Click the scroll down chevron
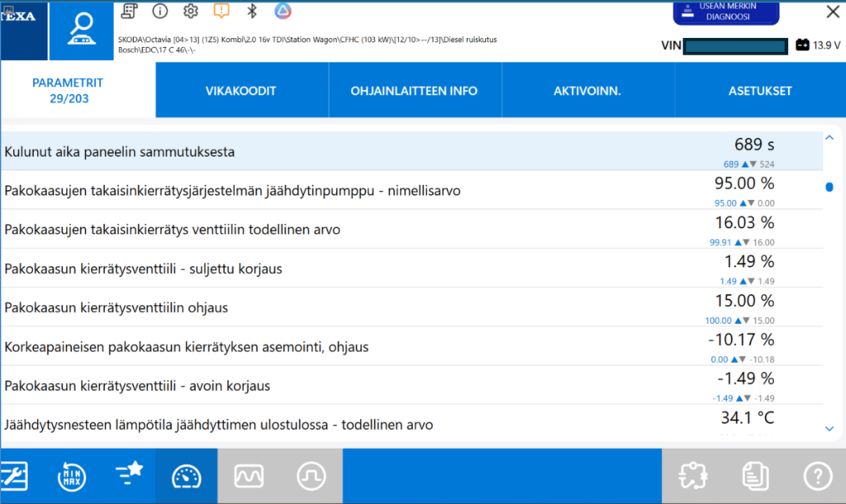The image size is (846, 504). [829, 429]
